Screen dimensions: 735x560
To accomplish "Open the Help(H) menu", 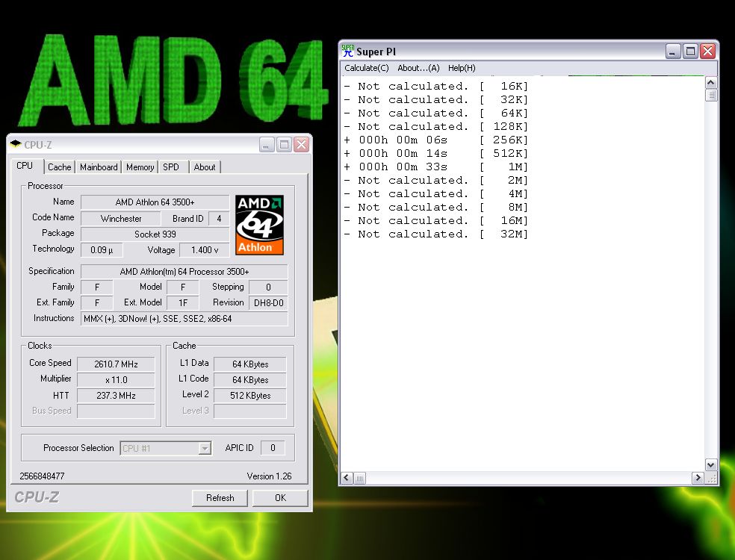I will pos(462,68).
